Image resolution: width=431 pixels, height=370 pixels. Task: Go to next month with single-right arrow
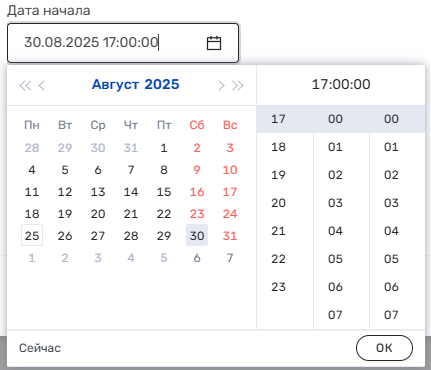(221, 85)
